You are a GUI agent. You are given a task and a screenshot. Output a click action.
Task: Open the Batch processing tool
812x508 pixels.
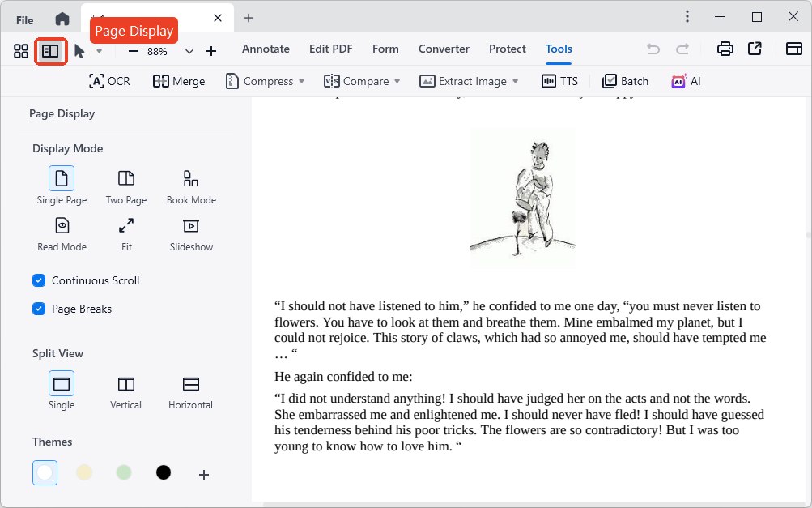(x=625, y=81)
